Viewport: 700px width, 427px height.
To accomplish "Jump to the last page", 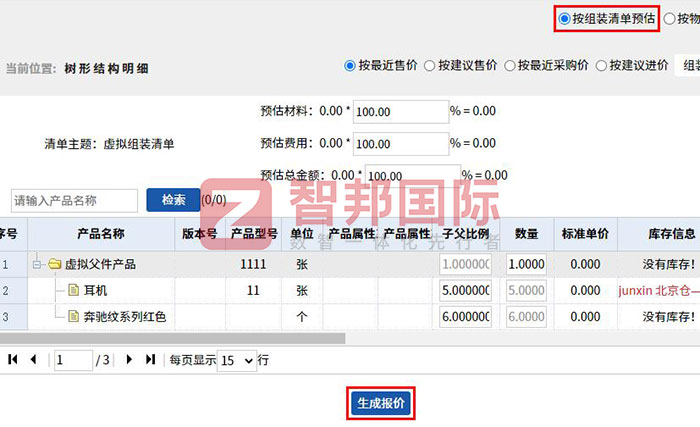I will (150, 359).
